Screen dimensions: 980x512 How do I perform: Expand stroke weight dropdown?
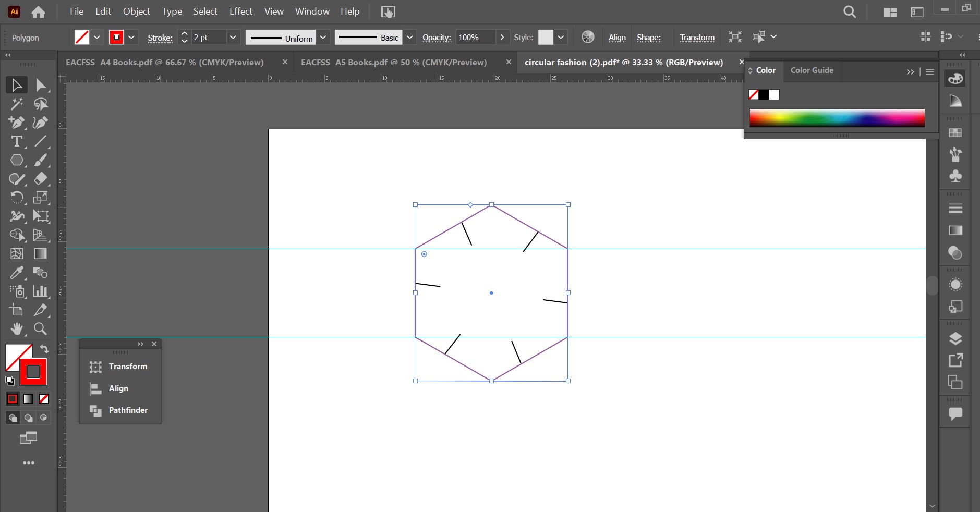233,38
